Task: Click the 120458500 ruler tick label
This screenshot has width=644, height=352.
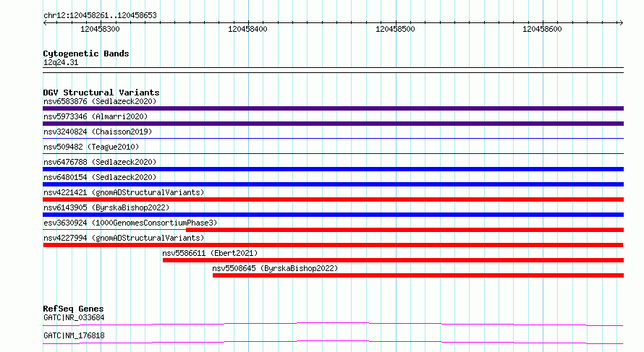Action: click(395, 29)
